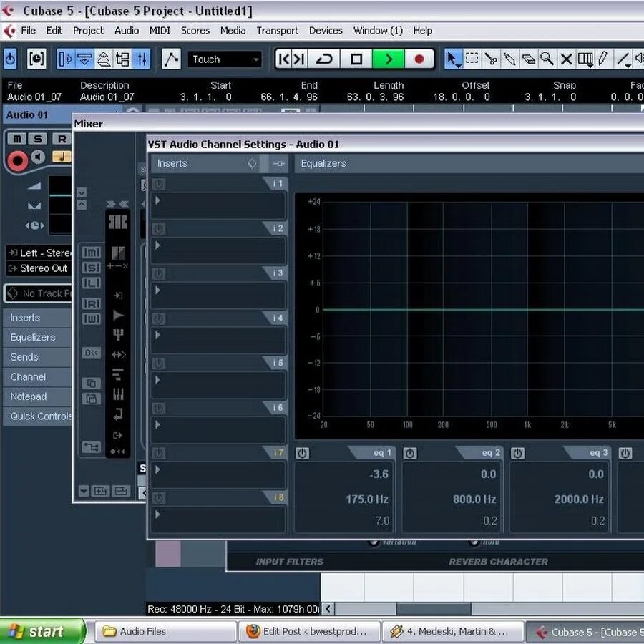Select the Split scissors tool
This screenshot has width=644, height=644.
(x=490, y=59)
